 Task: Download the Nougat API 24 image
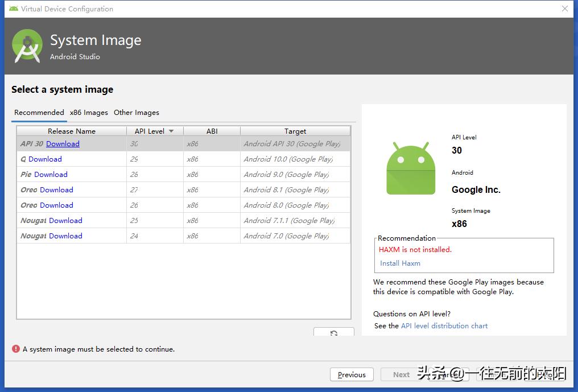tap(65, 236)
